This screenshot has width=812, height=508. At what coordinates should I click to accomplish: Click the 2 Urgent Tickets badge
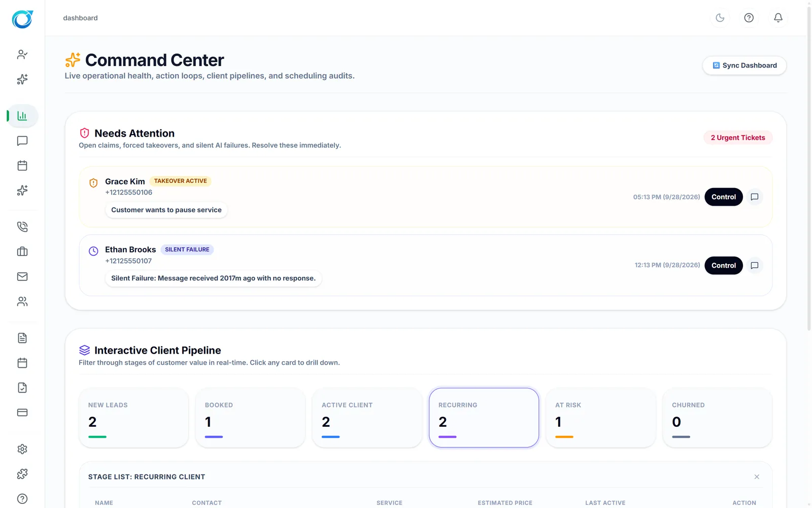738,138
